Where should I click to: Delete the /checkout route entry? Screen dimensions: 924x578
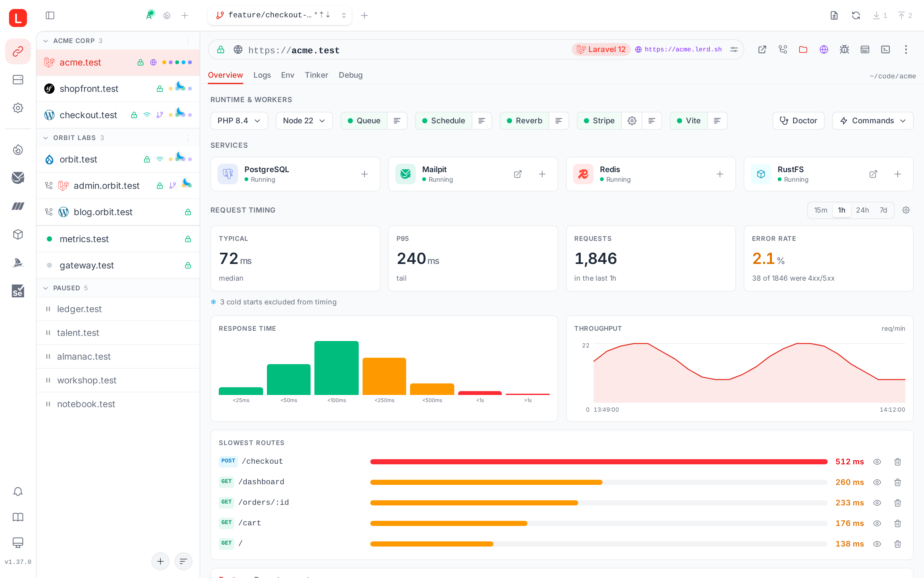898,462
